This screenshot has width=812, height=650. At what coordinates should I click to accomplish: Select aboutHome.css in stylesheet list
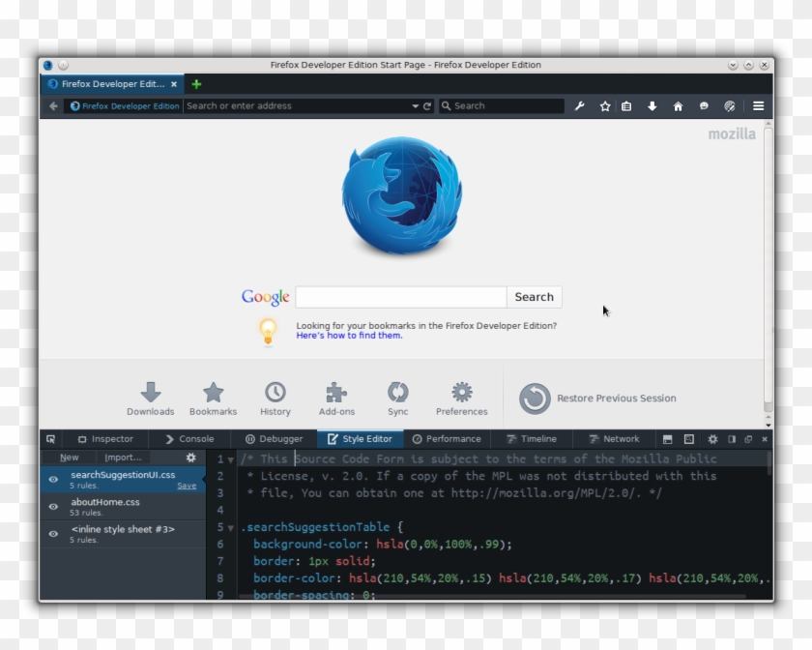pos(123,507)
